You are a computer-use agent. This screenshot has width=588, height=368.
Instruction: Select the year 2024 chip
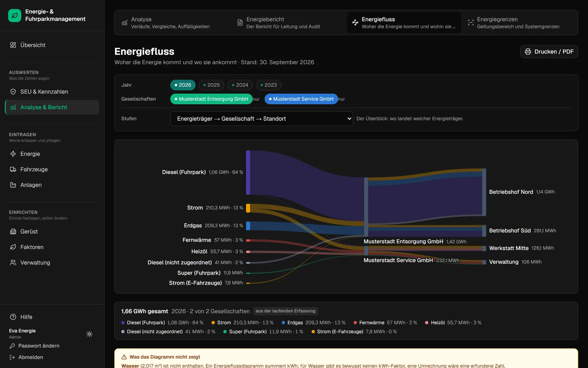[x=240, y=85]
